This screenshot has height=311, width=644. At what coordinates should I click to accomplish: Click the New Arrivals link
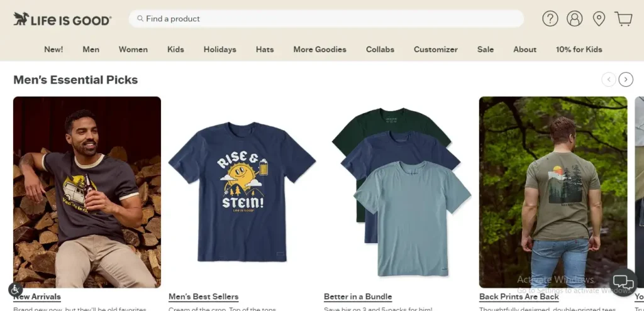tap(38, 297)
